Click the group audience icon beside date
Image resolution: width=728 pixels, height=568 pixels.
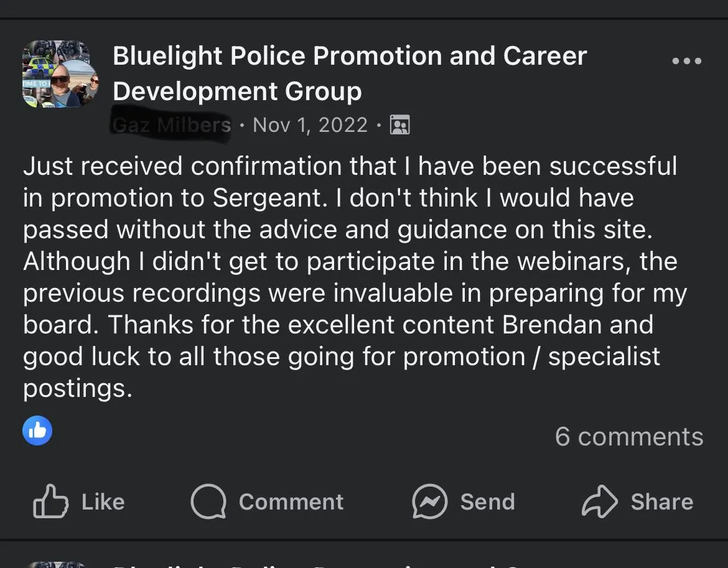399,125
